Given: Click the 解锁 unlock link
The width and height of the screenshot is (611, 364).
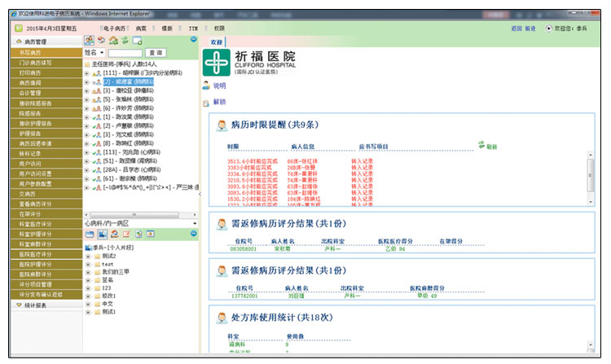Looking at the screenshot, I should tap(219, 102).
